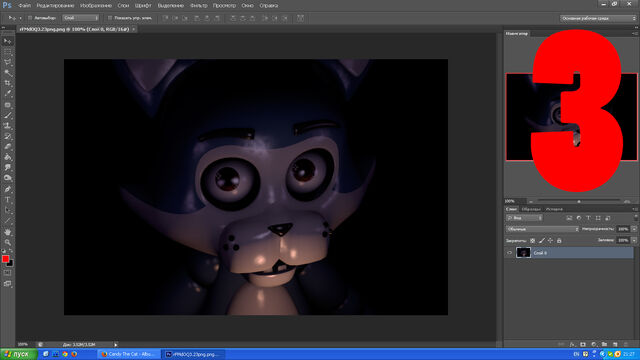This screenshot has width=640, height=360.
Task: Enable the Автовыбор checkbox
Action: [x=30, y=18]
